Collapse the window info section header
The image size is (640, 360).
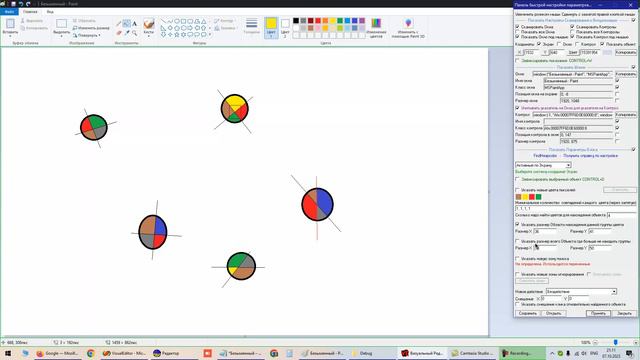point(633,67)
